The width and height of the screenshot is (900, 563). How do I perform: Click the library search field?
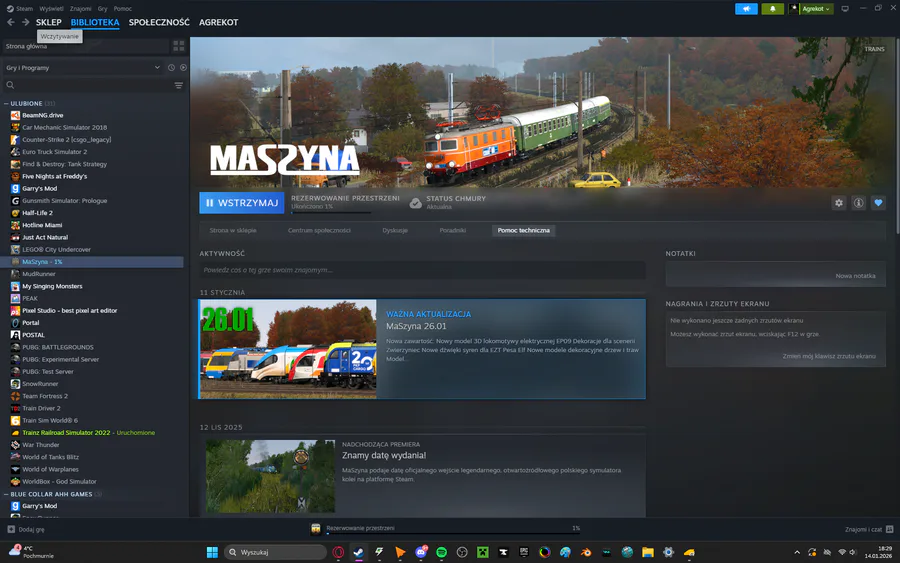[86, 85]
